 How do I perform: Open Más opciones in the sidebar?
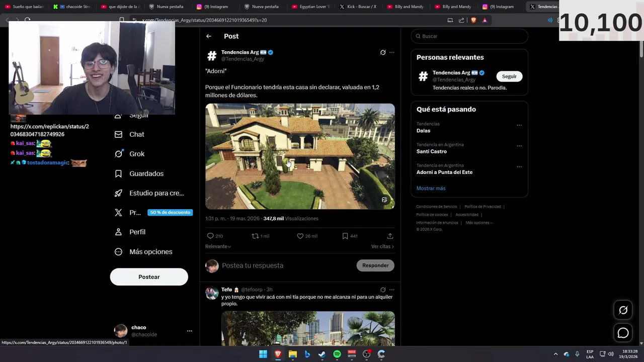(143, 251)
